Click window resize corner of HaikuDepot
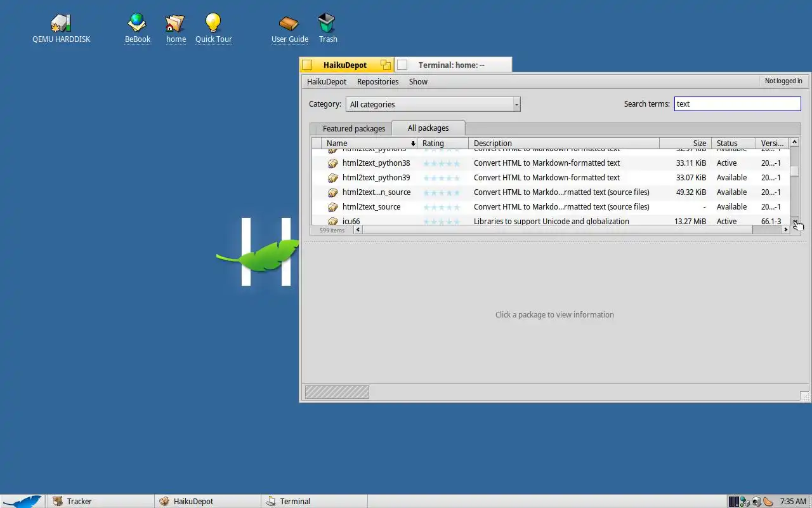 click(806, 397)
